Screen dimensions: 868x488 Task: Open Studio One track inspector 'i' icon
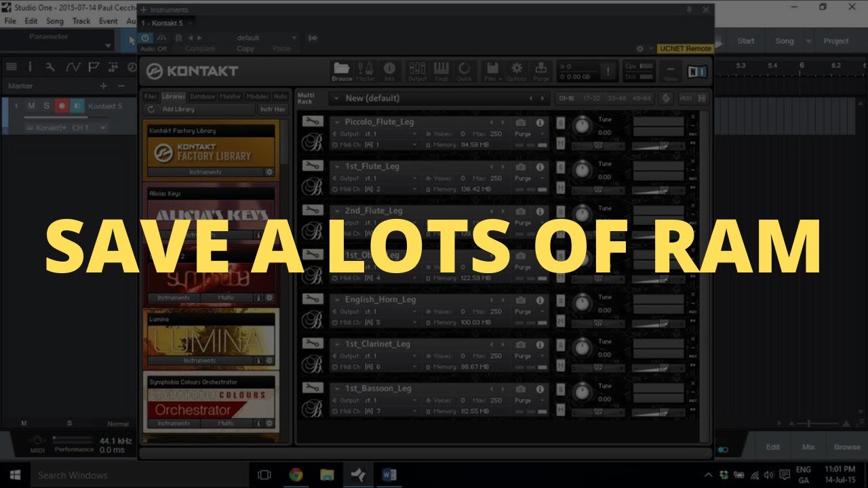pos(30,66)
